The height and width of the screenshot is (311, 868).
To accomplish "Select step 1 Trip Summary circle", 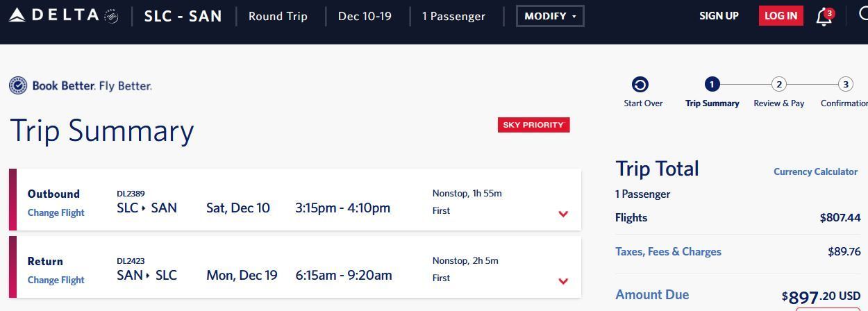I will click(x=711, y=85).
